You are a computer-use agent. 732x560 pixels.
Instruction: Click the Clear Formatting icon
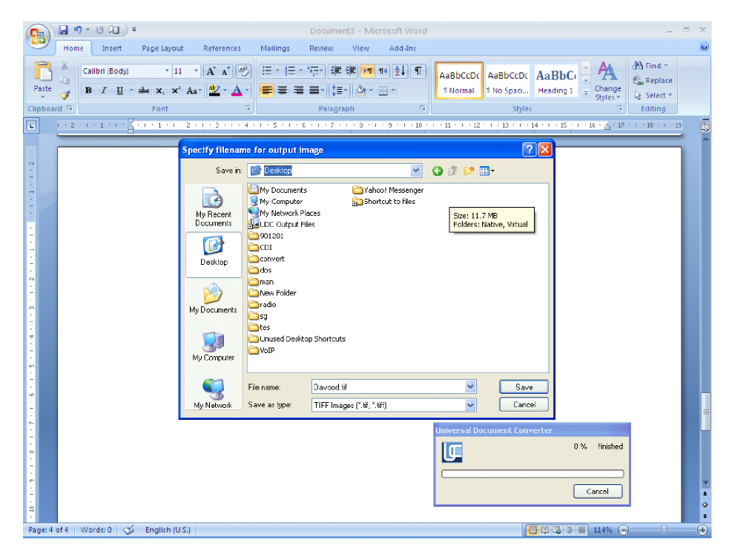pos(243,71)
